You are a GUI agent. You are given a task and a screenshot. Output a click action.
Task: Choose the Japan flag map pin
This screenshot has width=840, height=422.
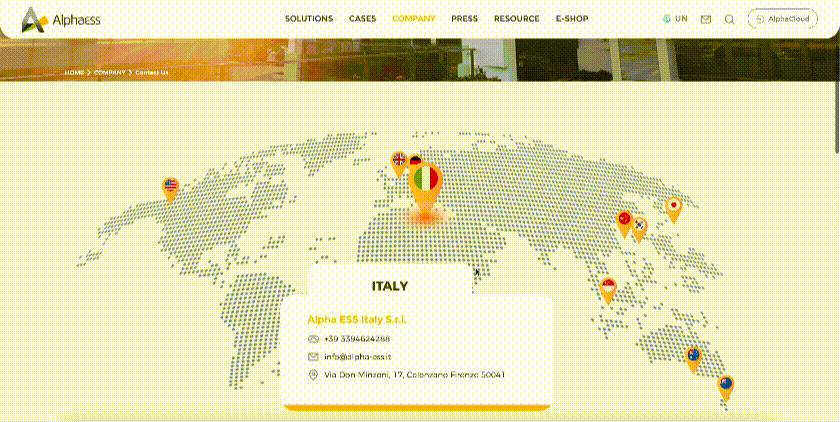(x=674, y=207)
